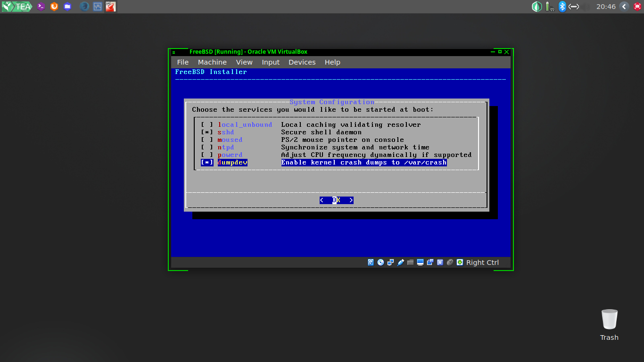The height and width of the screenshot is (362, 644).
Task: Open the Bluetooth tray icon
Action: (562, 7)
